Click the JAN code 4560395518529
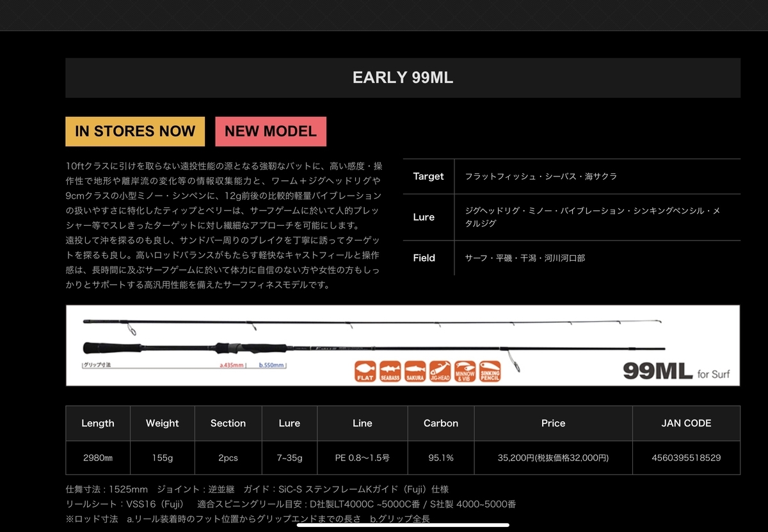The width and height of the screenshot is (768, 532). click(686, 458)
